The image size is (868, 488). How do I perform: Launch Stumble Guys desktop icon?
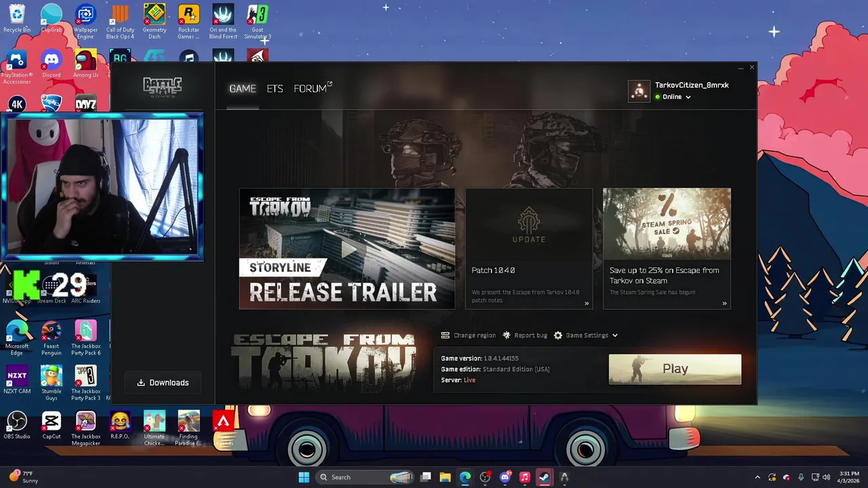click(x=52, y=383)
